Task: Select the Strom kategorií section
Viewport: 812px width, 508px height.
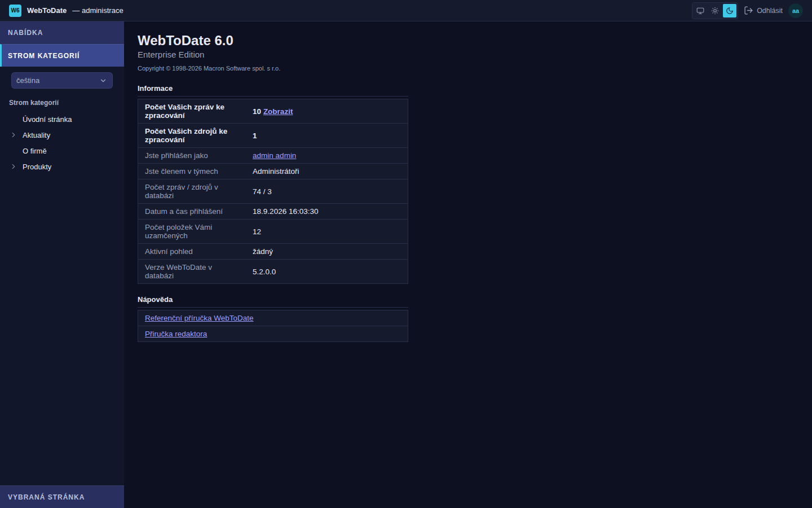Action: (62, 55)
